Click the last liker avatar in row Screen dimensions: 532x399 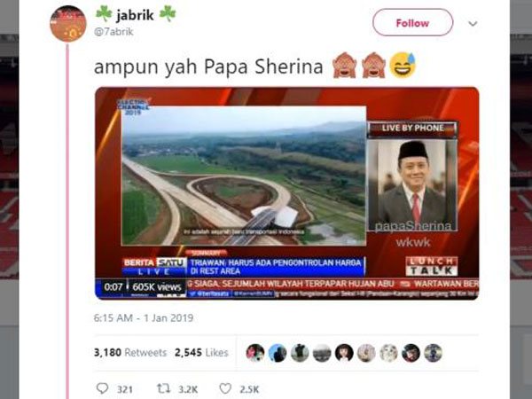pyautogui.click(x=433, y=353)
